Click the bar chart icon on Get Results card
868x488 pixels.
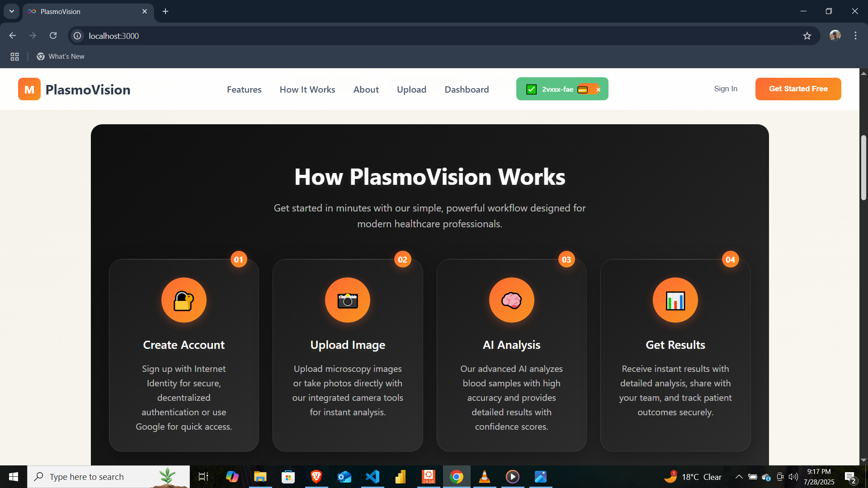(675, 300)
